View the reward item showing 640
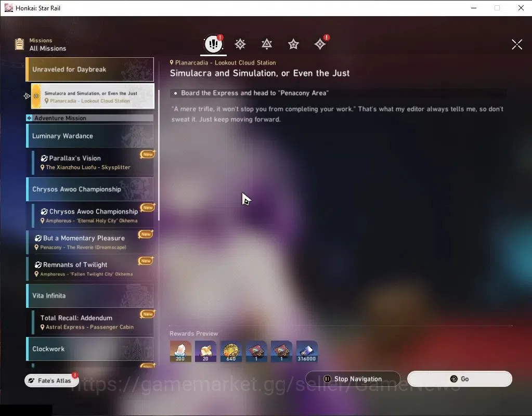 tap(231, 351)
